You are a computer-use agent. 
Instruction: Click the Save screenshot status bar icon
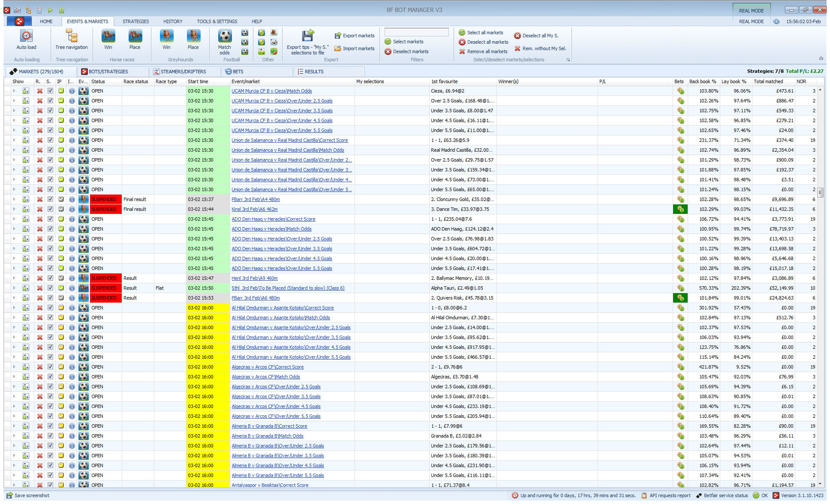point(9,495)
